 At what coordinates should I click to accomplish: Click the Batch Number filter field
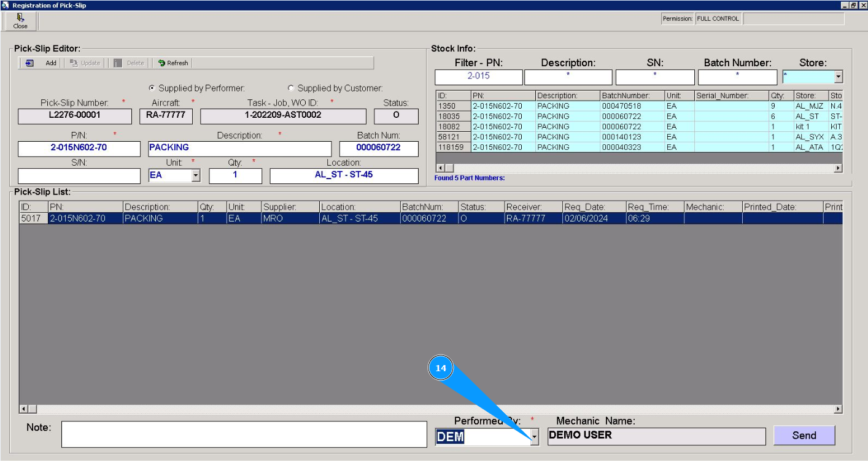(738, 77)
